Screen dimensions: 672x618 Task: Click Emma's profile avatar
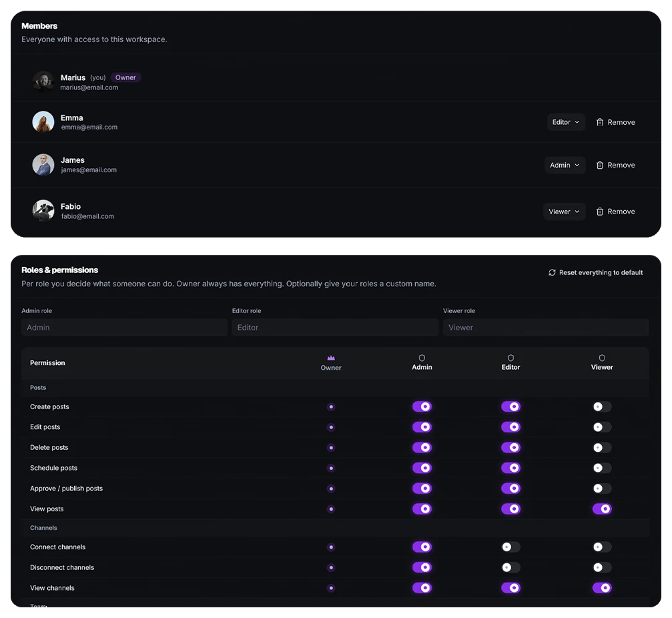(43, 121)
